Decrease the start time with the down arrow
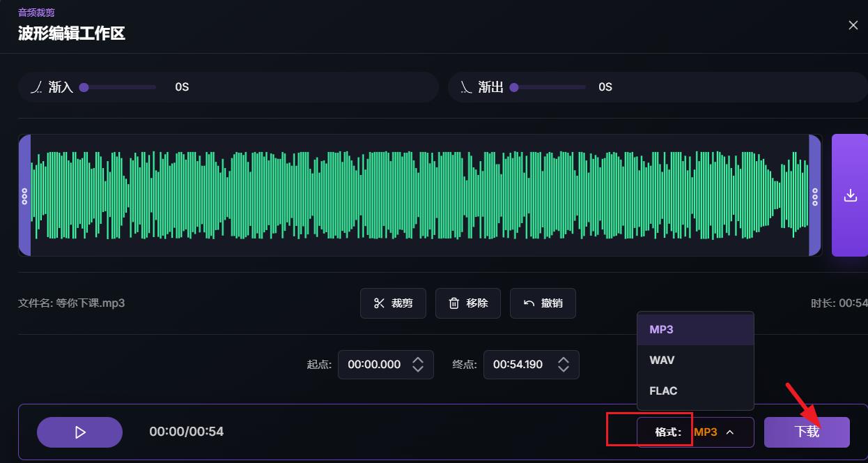This screenshot has height=463, width=868. (418, 369)
